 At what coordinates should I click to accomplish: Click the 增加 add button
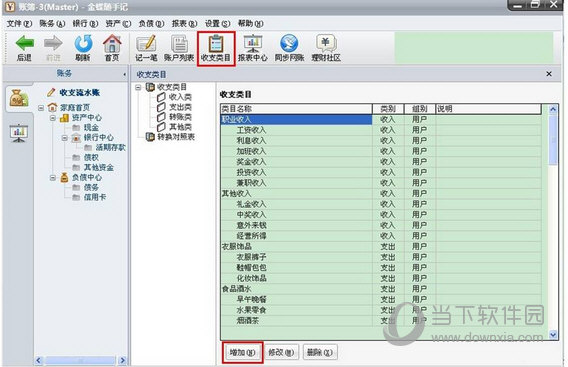tap(242, 352)
